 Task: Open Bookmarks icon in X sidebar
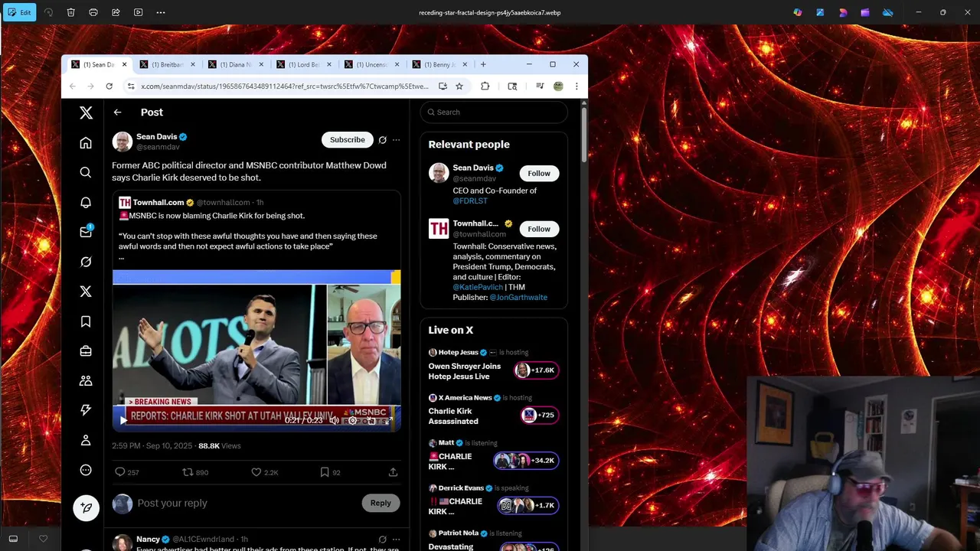[86, 321]
